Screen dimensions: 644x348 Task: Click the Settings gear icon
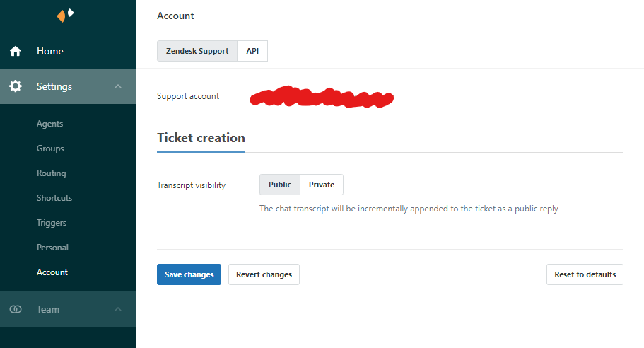(x=16, y=86)
